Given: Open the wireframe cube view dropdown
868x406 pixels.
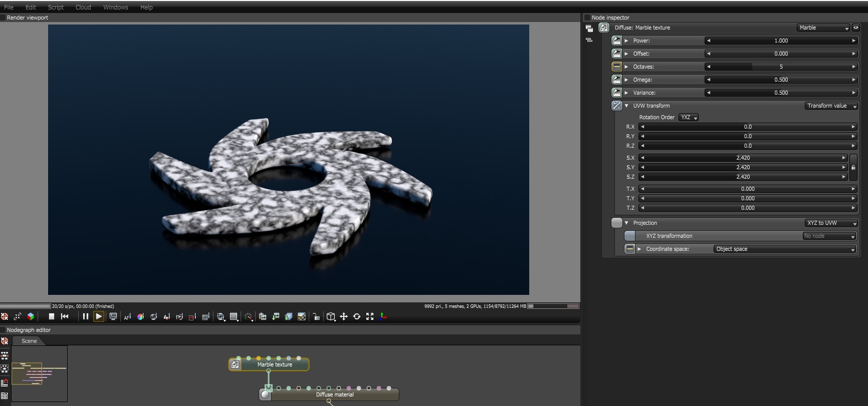Looking at the screenshot, I should [331, 317].
